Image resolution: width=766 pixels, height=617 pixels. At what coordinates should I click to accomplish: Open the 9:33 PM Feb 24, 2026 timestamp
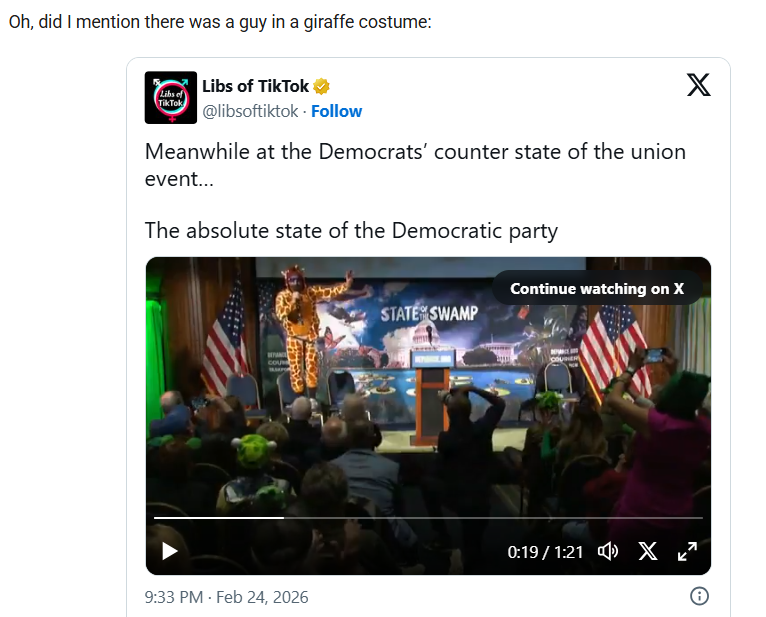tap(226, 597)
